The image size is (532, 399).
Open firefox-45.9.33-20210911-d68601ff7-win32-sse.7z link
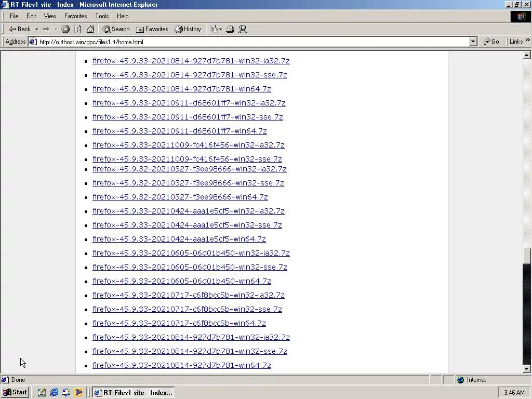(x=188, y=117)
